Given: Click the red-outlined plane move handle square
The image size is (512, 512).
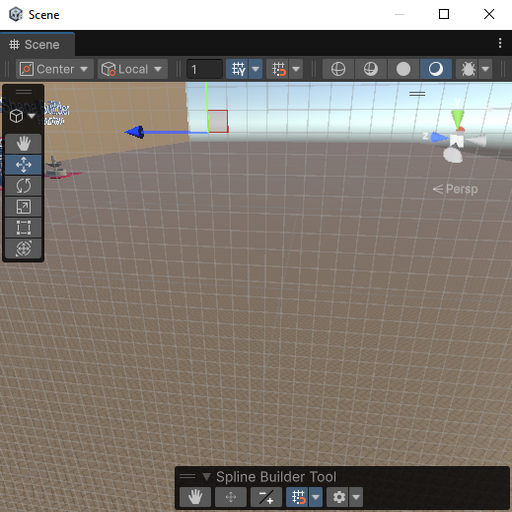Looking at the screenshot, I should click(218, 121).
